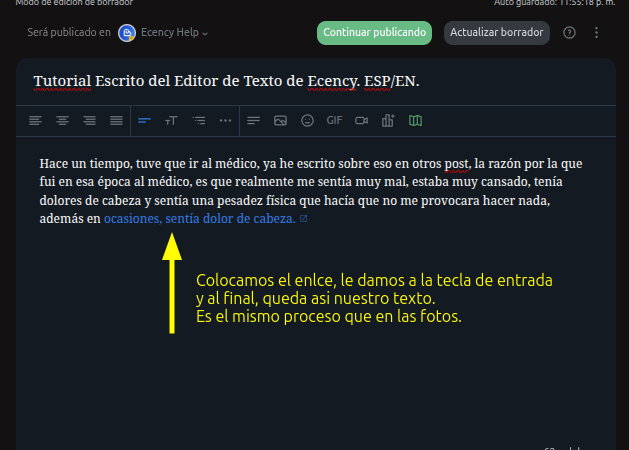Open the link ocasiones, sentía dolor de cabeza.
The image size is (629, 450).
[200, 219]
